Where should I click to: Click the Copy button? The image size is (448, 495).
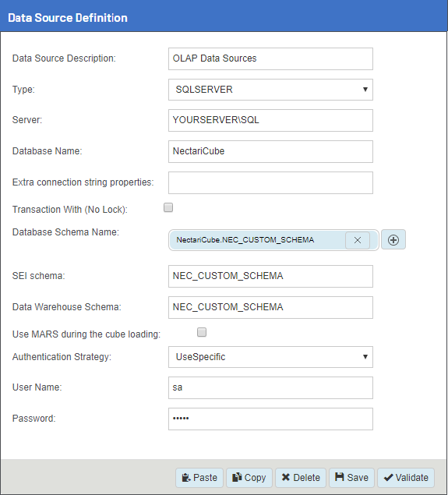click(249, 477)
